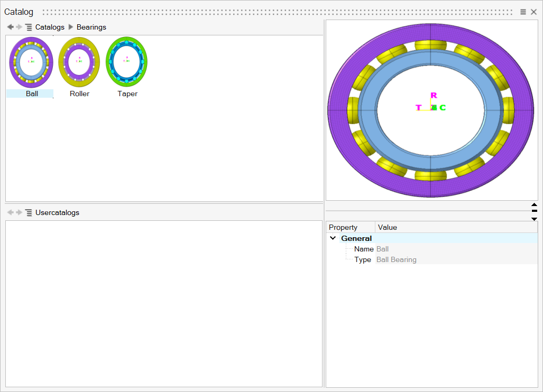Select the Roller bearing thumbnail
This screenshot has height=392, width=543.
click(79, 62)
